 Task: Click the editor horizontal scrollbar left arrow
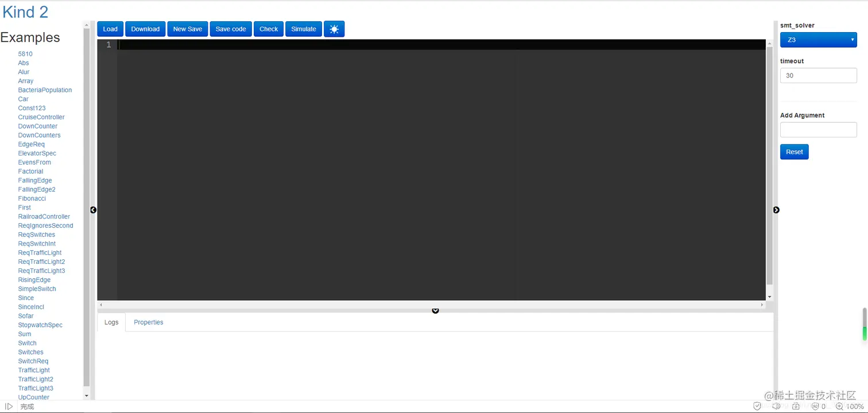101,305
